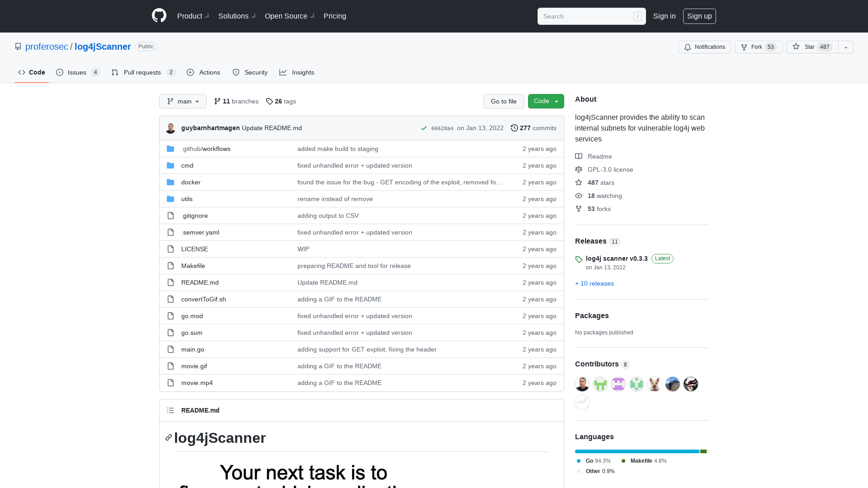Click the .gitignore file icon
Screen dimensions: 868x488
coord(170,216)
